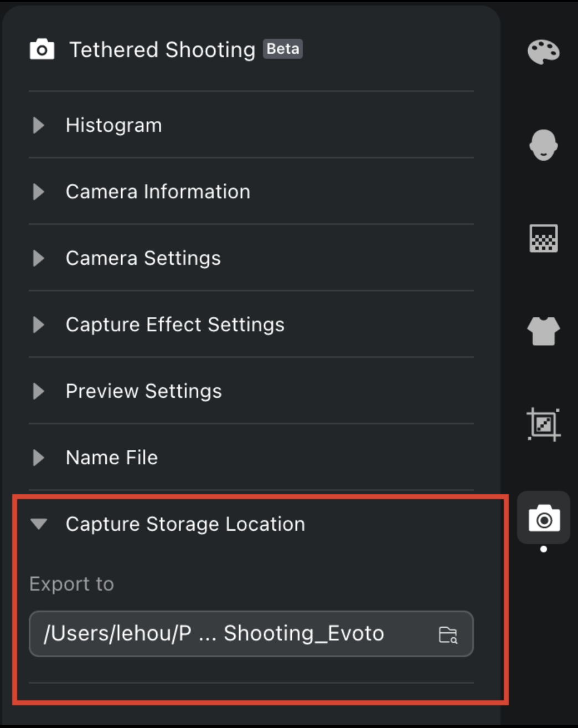Expand the Preview Settings triangle
Image resolution: width=578 pixels, height=728 pixels.
point(38,391)
